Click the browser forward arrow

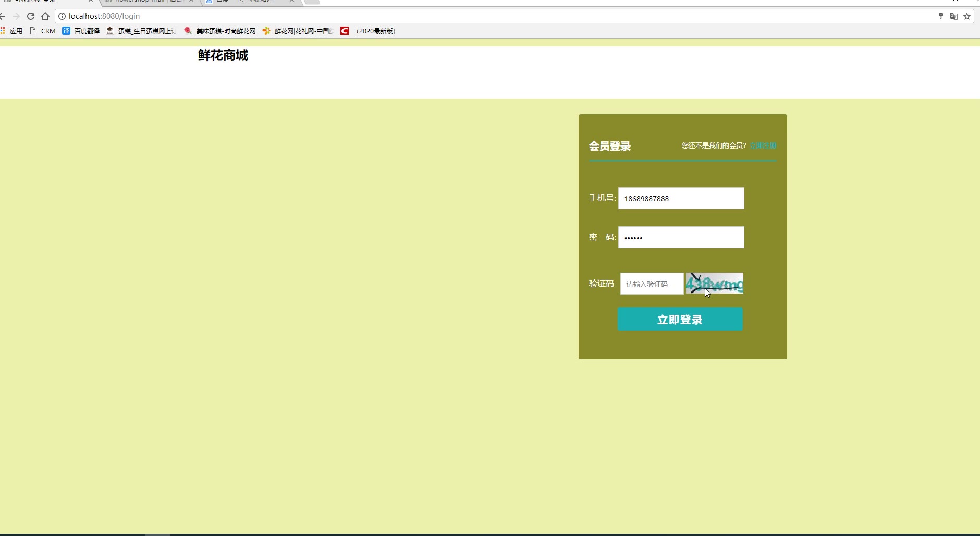pyautogui.click(x=16, y=16)
